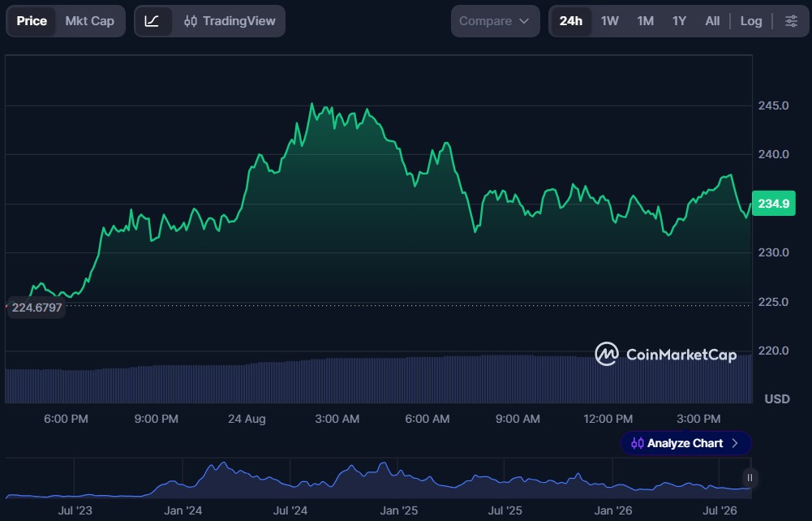Click Jan '26 on the range navigator
The width and height of the screenshot is (812, 521).
click(612, 510)
